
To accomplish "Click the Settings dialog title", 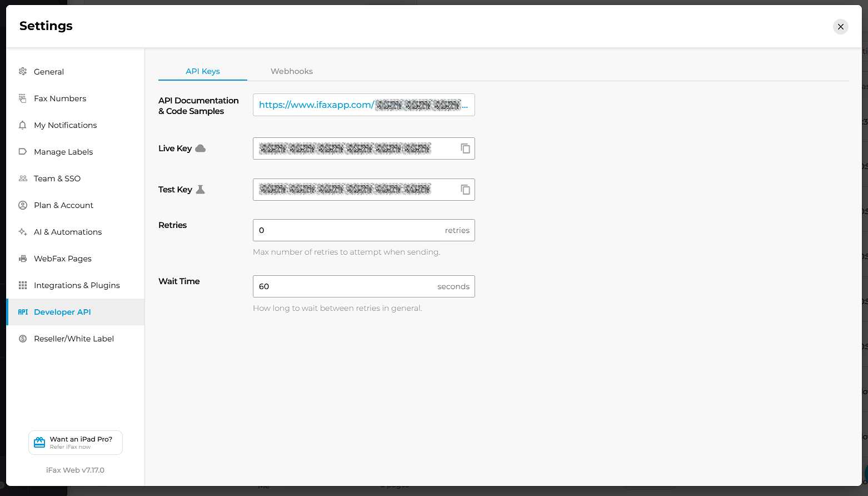I will click(46, 26).
